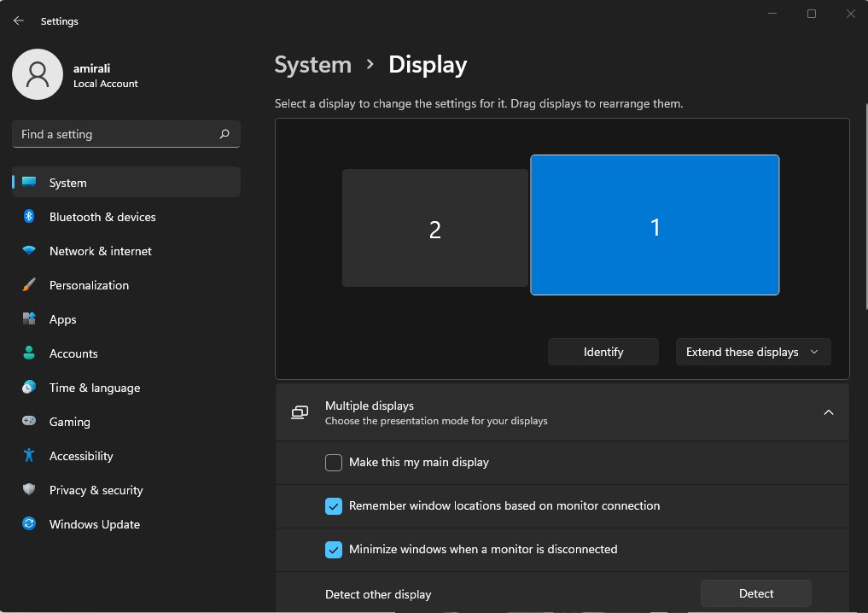868x613 pixels.
Task: Click the Bluetooth icon in sidebar
Action: 29,217
